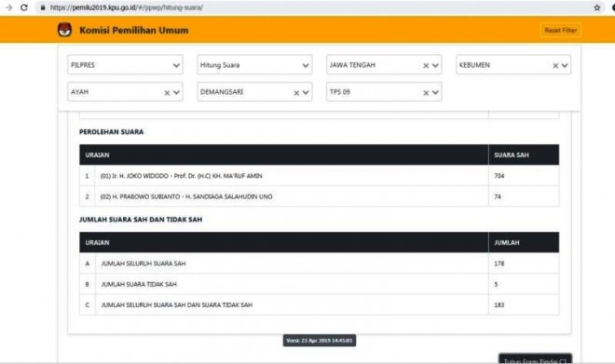Clear the KEBUMEN regency selection
Image resolution: width=615 pixels, height=364 pixels.
[555, 65]
